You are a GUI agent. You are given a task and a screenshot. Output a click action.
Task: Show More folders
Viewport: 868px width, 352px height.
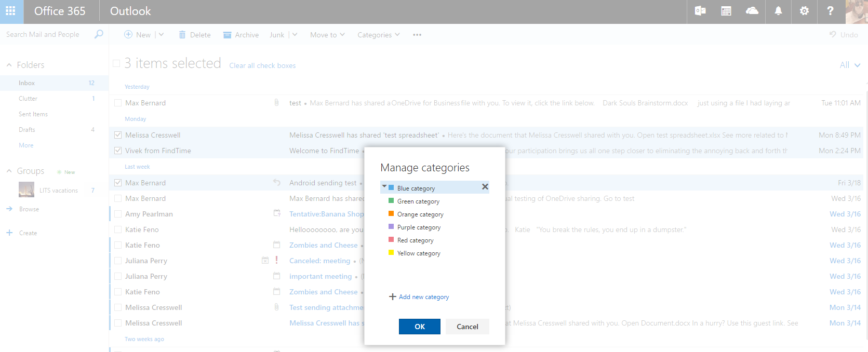26,145
